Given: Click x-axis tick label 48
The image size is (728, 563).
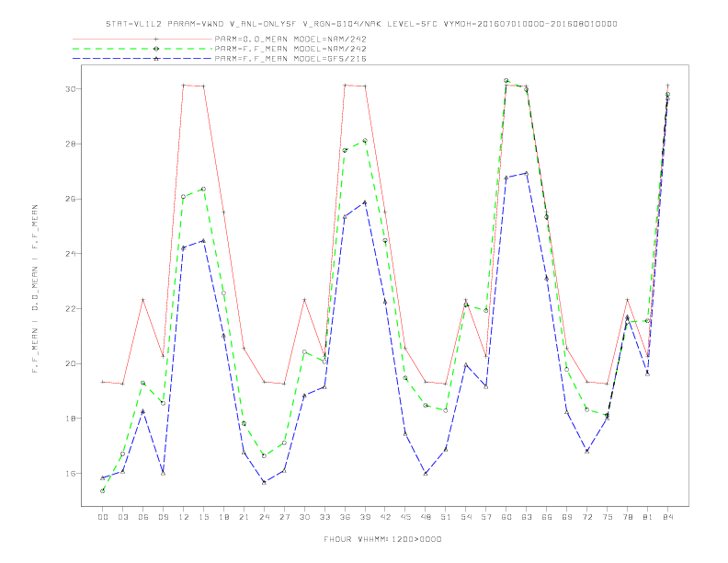Looking at the screenshot, I should tap(426, 517).
